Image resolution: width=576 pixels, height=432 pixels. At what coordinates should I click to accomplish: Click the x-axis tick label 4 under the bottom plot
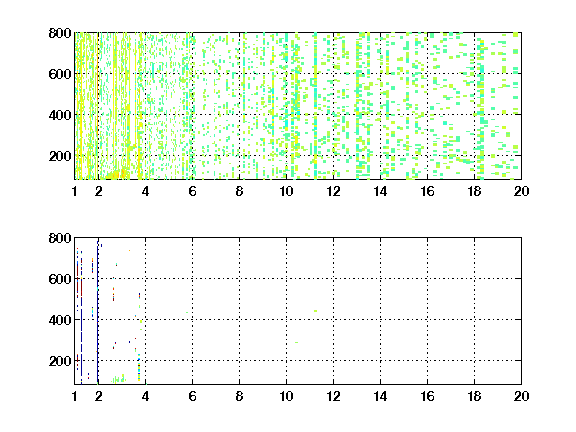[x=145, y=396]
